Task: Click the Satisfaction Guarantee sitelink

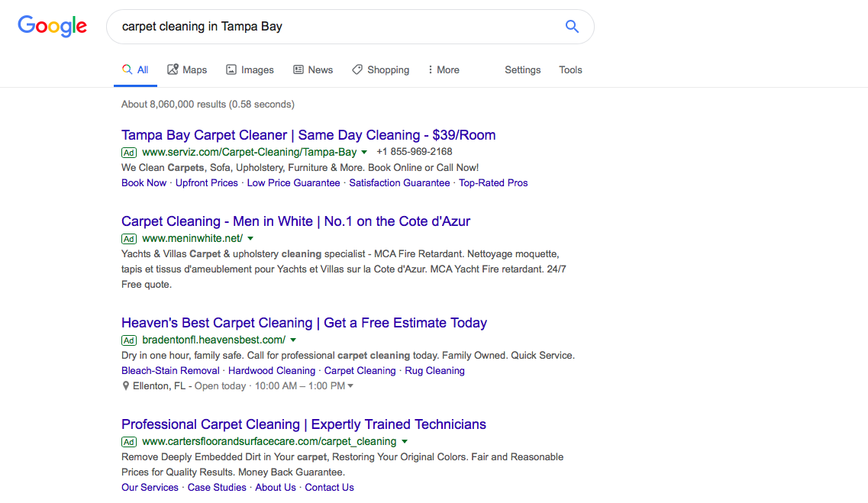Action: [x=399, y=182]
